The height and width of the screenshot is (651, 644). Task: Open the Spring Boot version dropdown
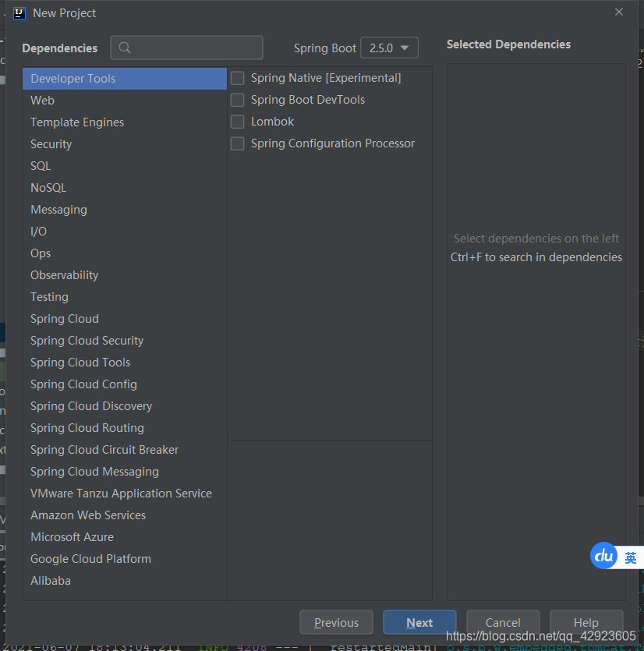389,48
